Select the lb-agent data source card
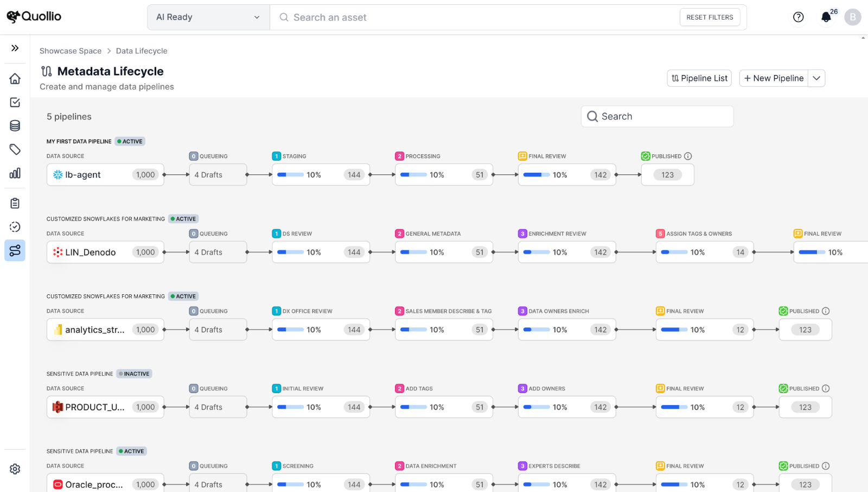Image resolution: width=868 pixels, height=492 pixels. 105,175
